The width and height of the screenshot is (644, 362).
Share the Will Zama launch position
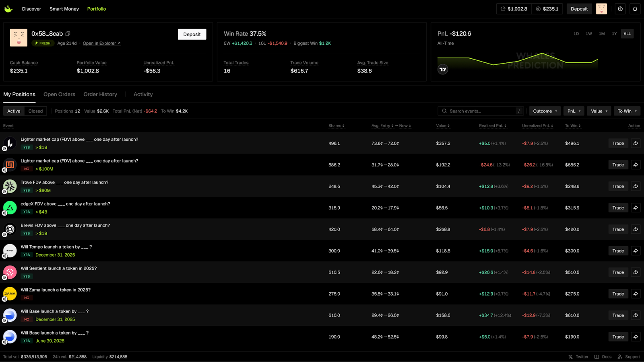[636, 294]
